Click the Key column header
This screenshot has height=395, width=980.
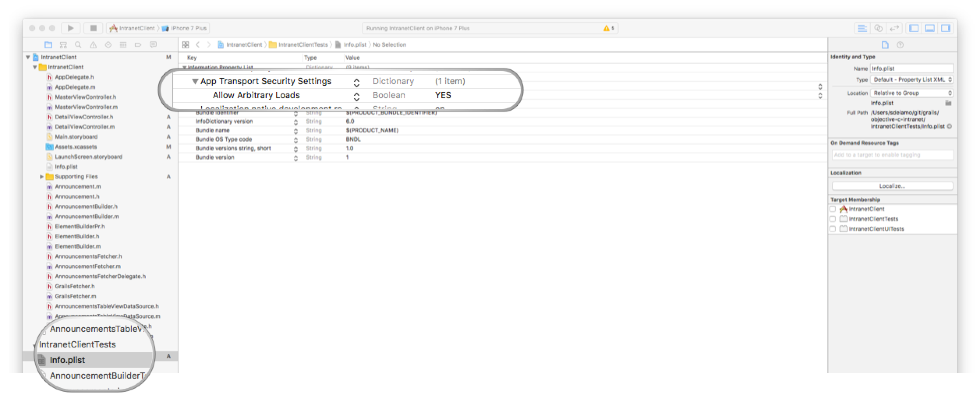click(192, 58)
